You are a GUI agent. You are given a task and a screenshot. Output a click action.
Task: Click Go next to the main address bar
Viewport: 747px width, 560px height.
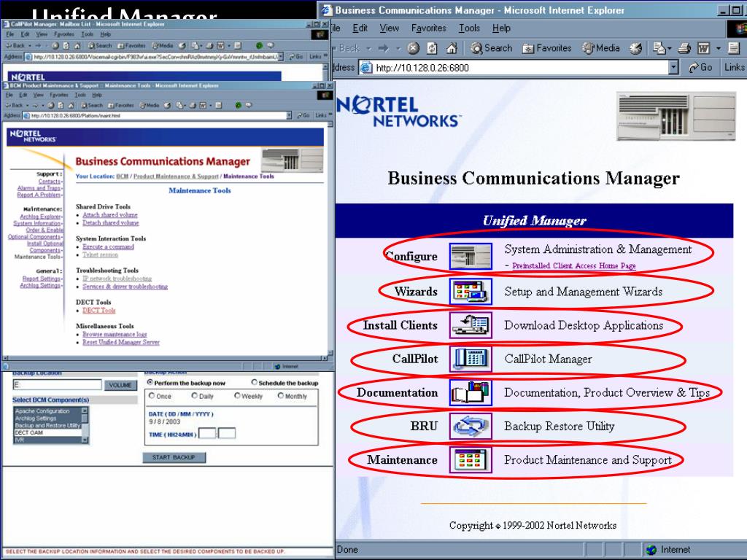[x=700, y=68]
